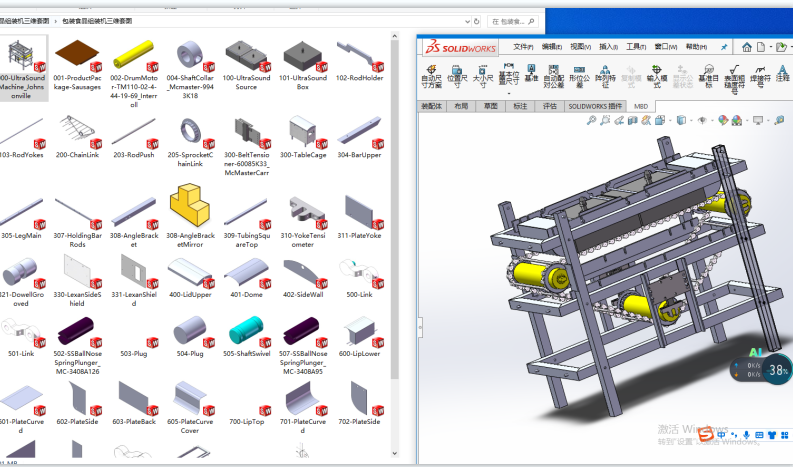The image size is (793, 467).
Task: Click the Section View icon
Action: pos(633,120)
